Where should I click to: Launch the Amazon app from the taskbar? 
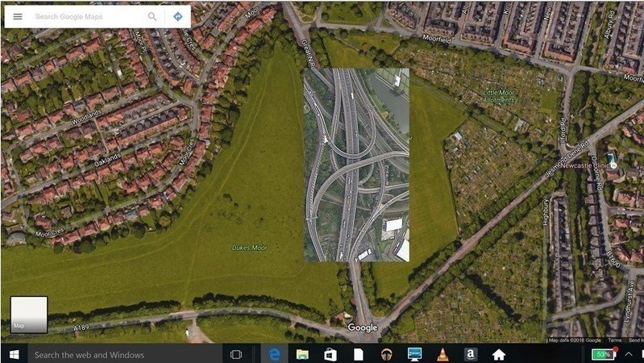(470, 354)
